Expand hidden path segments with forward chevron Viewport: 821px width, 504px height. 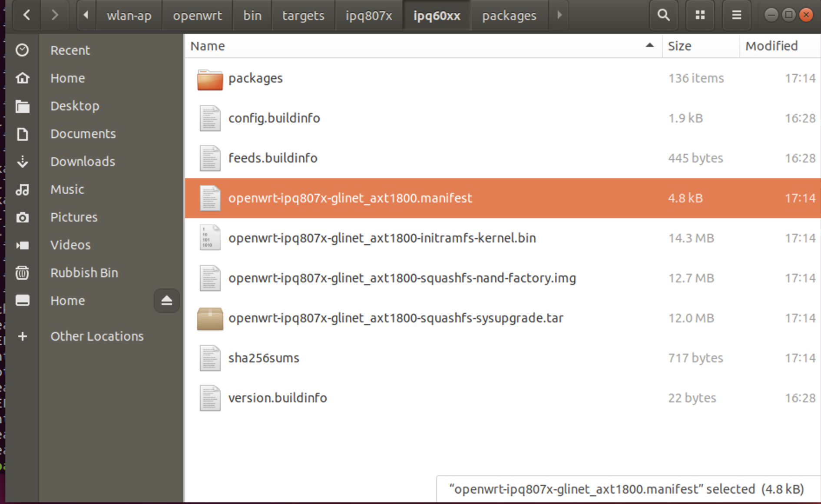click(559, 15)
